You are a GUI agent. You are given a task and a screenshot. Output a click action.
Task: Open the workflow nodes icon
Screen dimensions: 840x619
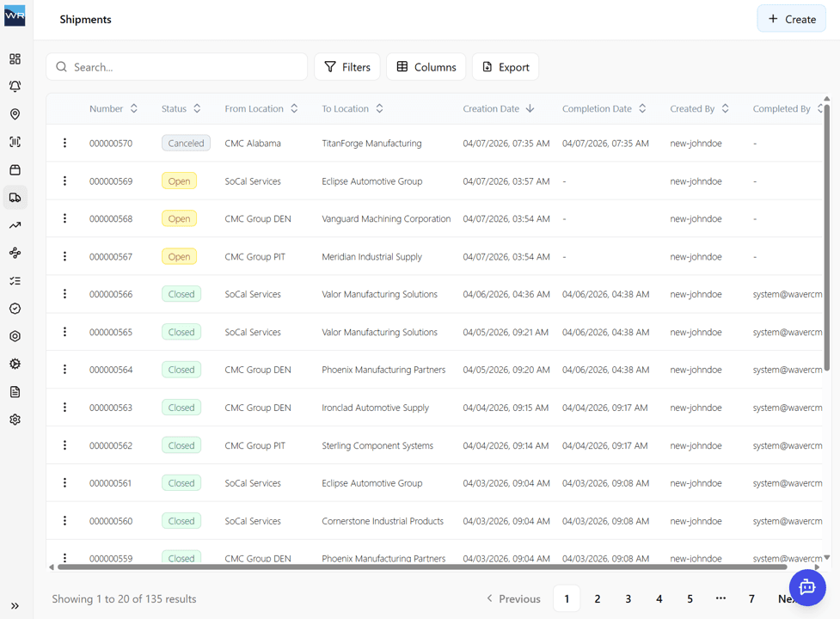click(15, 252)
